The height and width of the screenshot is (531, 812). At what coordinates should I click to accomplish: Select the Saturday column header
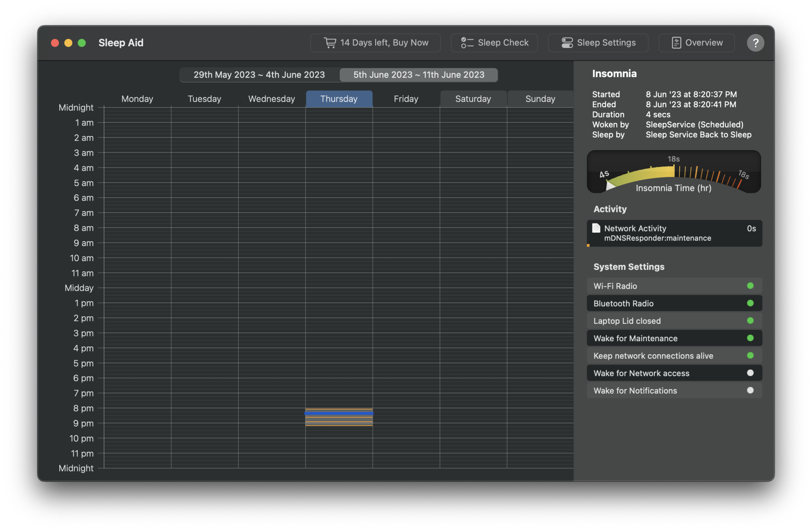[473, 99]
